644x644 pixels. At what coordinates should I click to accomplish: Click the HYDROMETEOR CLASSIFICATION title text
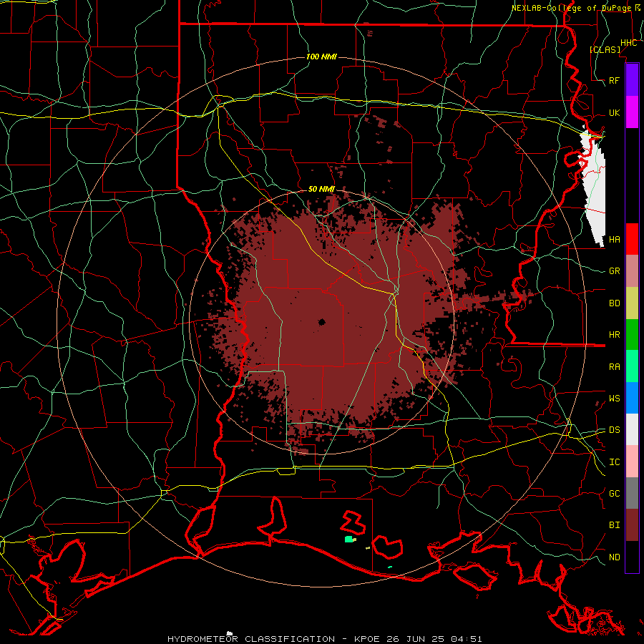pos(251,639)
